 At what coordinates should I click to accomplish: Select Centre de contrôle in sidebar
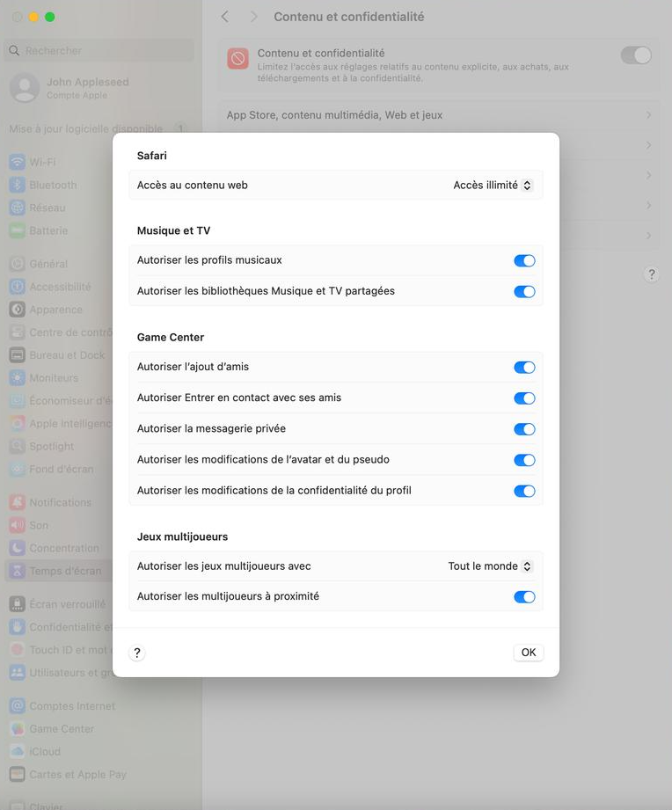pos(60,332)
